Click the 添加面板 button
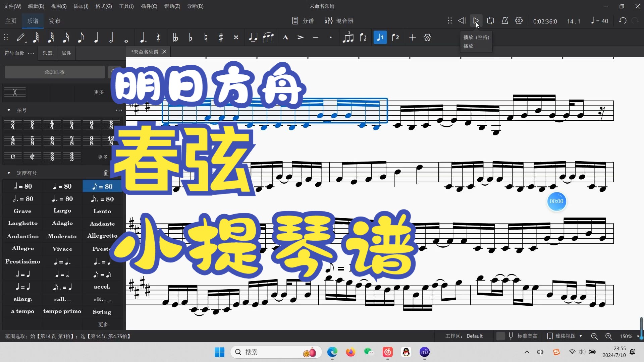 (x=55, y=72)
